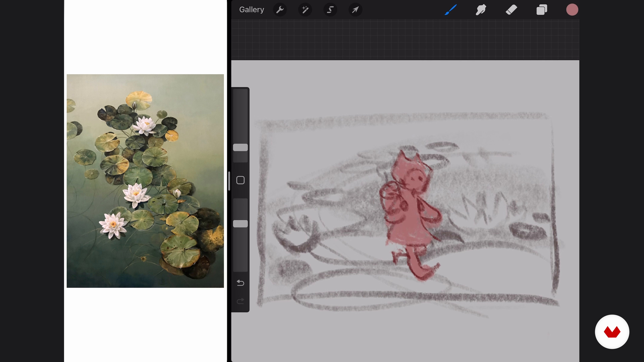Open the Adjustments magic wand menu
Screen dimensions: 644x362
[305, 10]
